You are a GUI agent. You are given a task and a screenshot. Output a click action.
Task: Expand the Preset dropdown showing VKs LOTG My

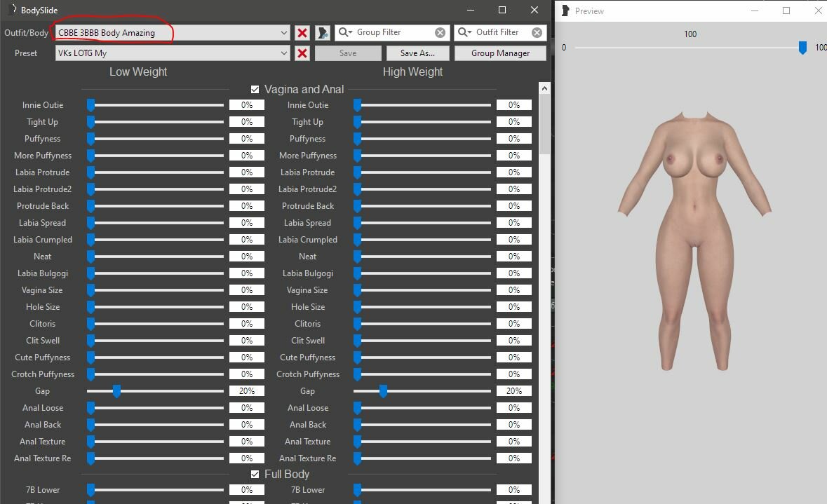(x=283, y=53)
